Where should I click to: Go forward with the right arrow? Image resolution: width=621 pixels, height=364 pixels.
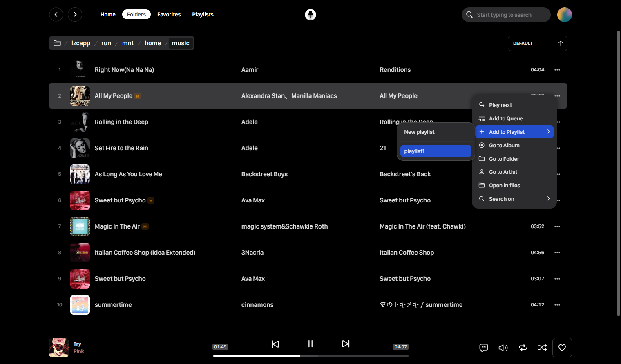75,14
